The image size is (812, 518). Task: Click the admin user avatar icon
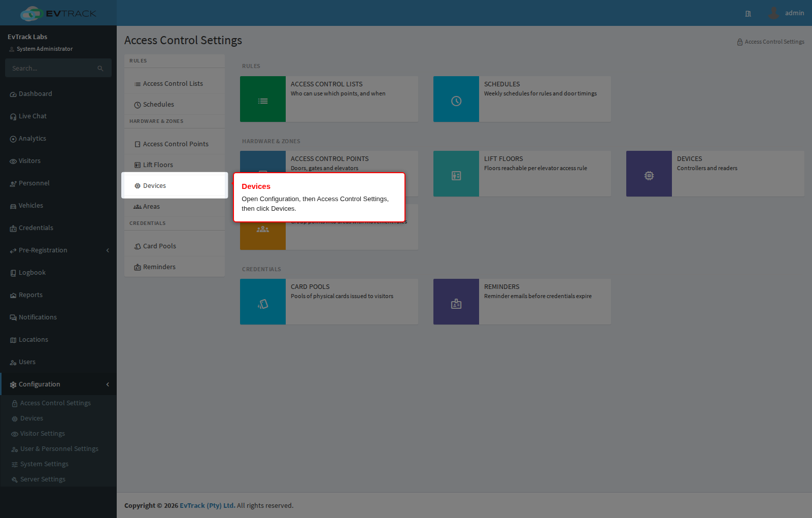click(x=773, y=13)
